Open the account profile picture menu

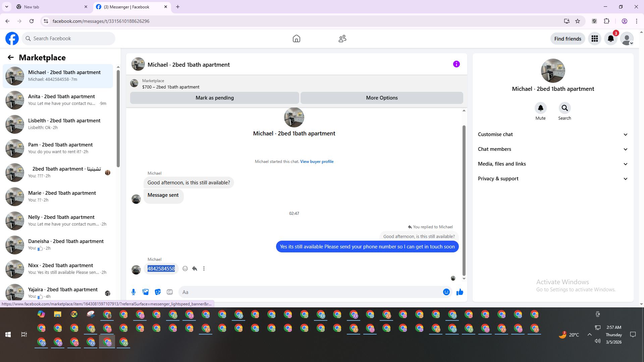click(627, 39)
